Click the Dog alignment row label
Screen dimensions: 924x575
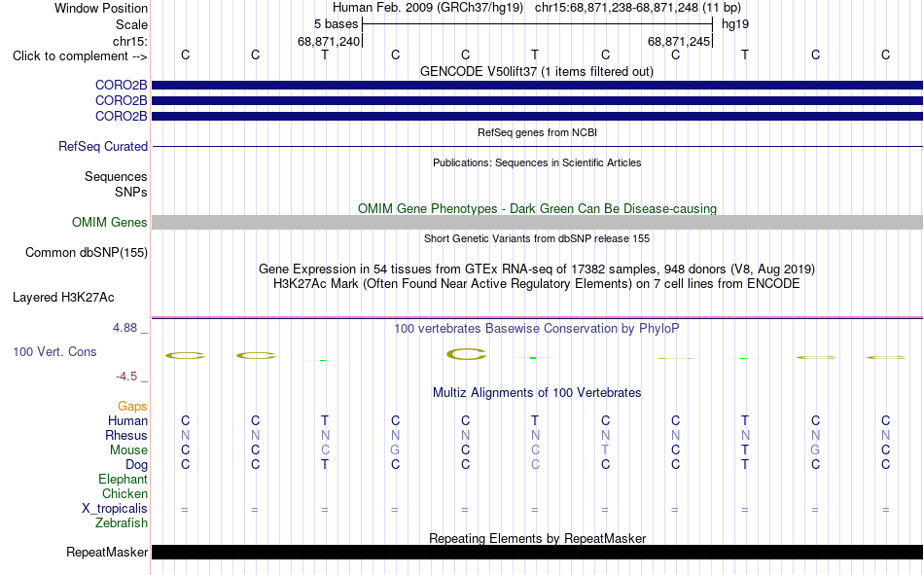[x=136, y=465]
